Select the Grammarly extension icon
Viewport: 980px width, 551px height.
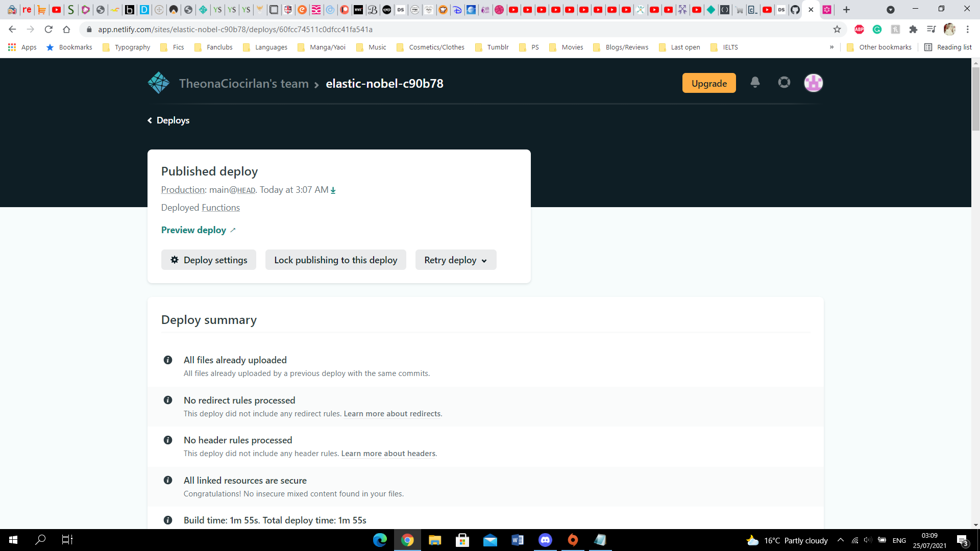(x=877, y=29)
